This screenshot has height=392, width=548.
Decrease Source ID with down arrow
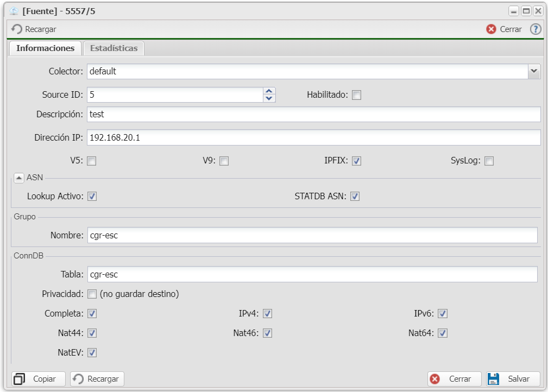(269, 99)
